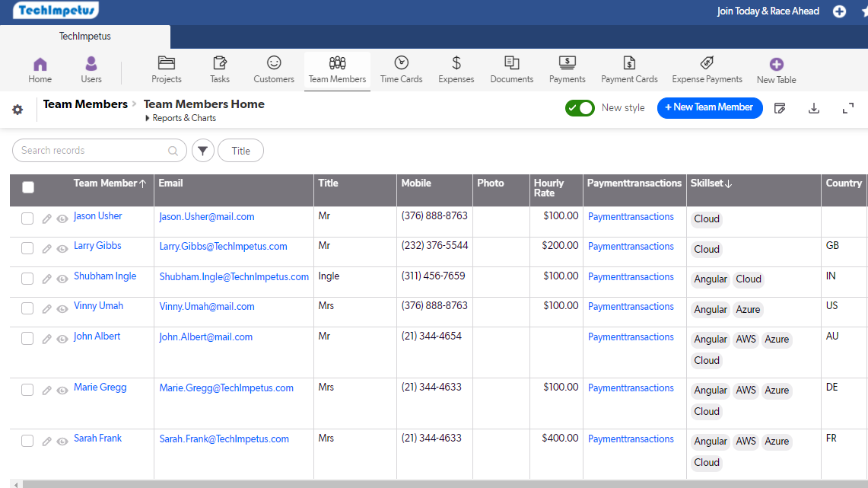
Task: Edit Larry Gibbs record pencil icon
Action: pyautogui.click(x=47, y=249)
